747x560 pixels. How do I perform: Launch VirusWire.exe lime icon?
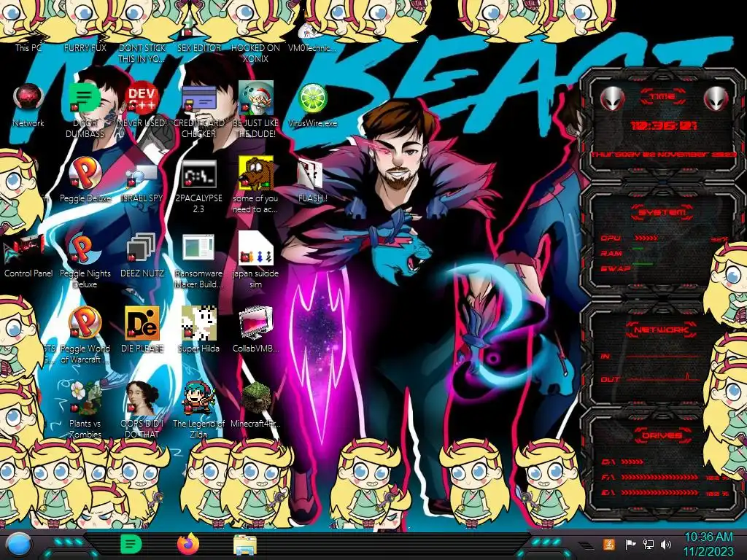(x=312, y=98)
